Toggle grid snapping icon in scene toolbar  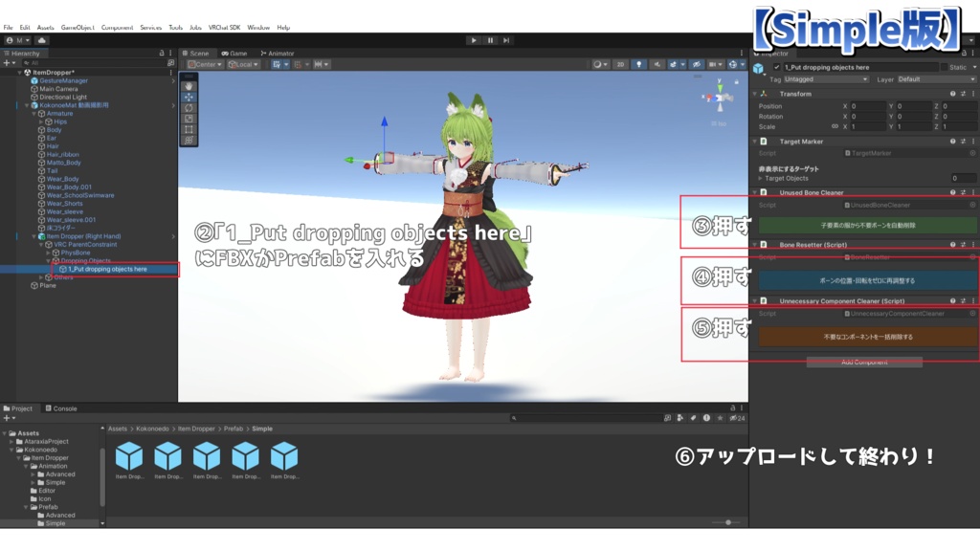(277, 64)
